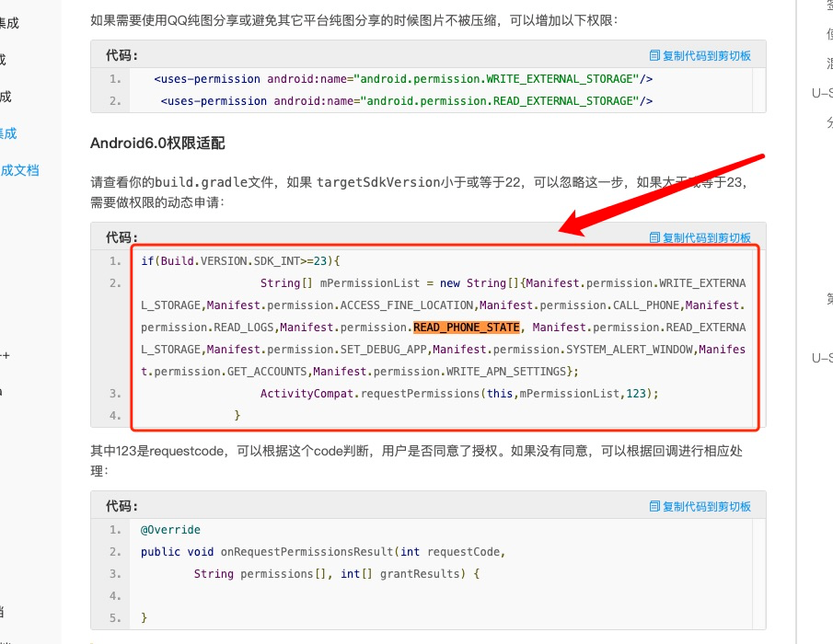Click the READ_EXTERNAL_STORAGE uses-permission line

[407, 101]
